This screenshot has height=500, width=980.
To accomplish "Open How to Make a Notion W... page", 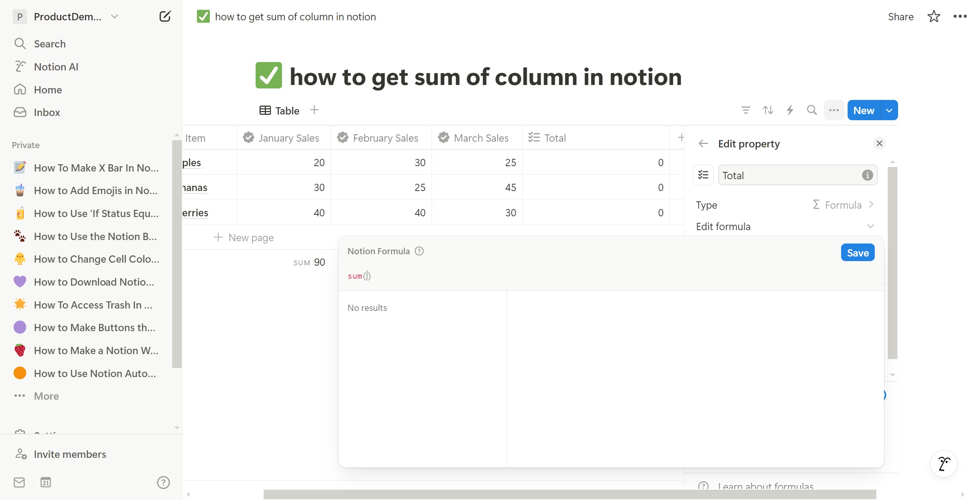I will 96,350.
